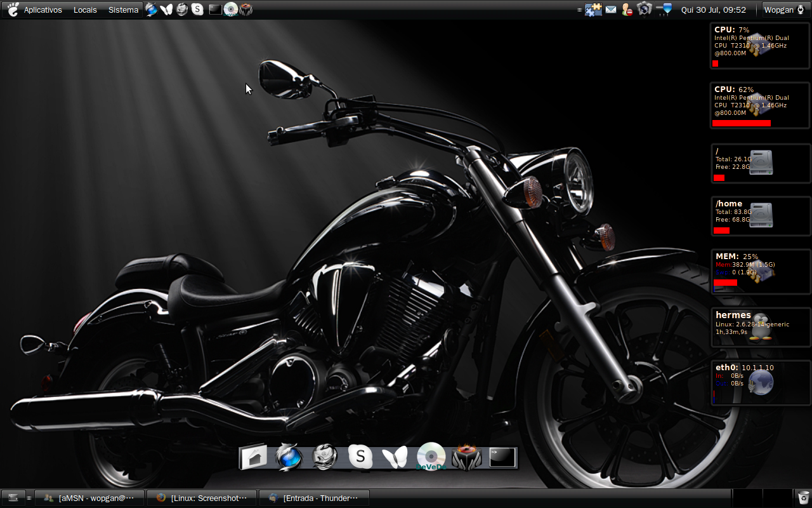Screen dimensions: 812x508
Task: Switch to aMSN window in taskbar
Action: 89,498
